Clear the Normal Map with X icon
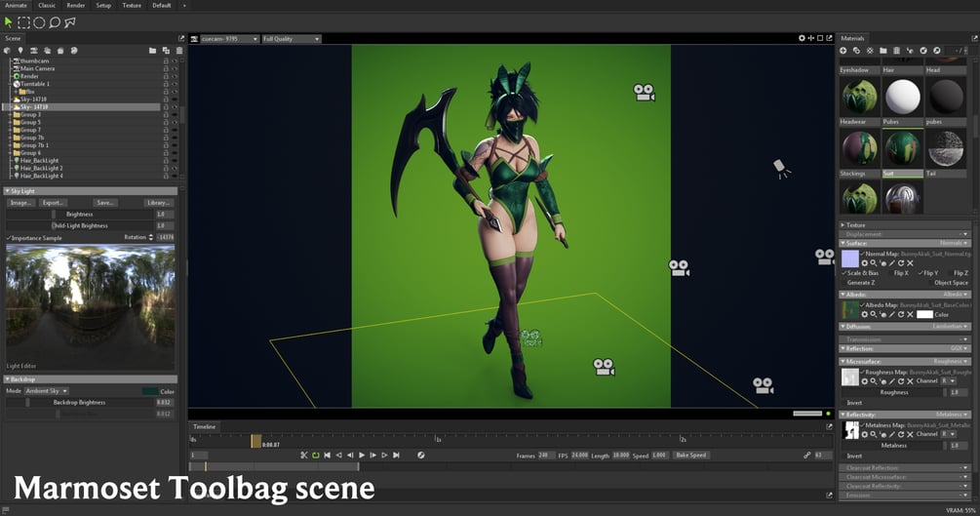Screen dimensions: 980x516 910,263
